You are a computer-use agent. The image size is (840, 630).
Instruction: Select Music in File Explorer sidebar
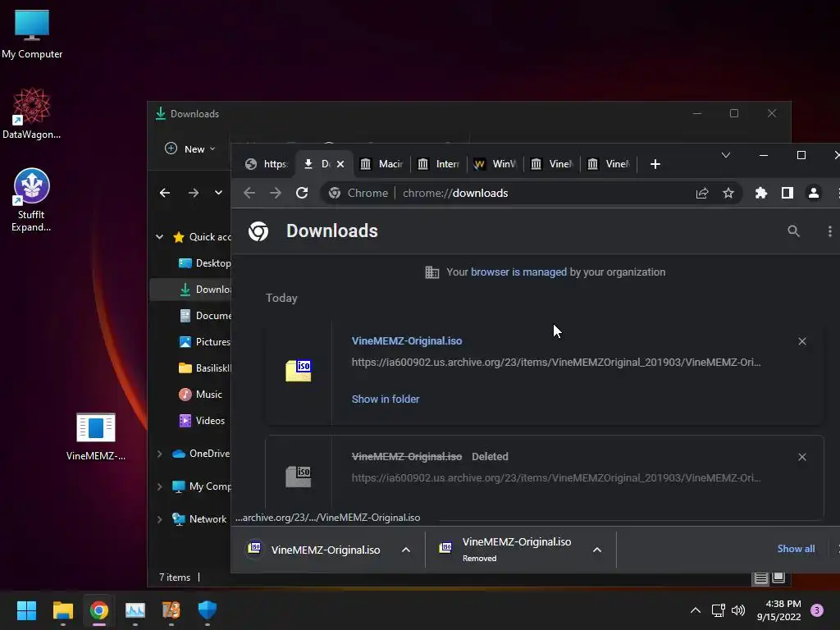coord(200,395)
